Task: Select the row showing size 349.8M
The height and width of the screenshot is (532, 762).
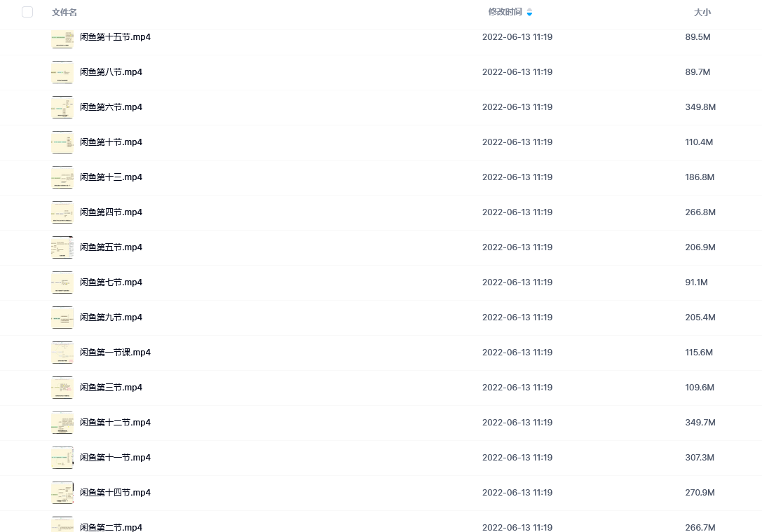Action: (381, 107)
